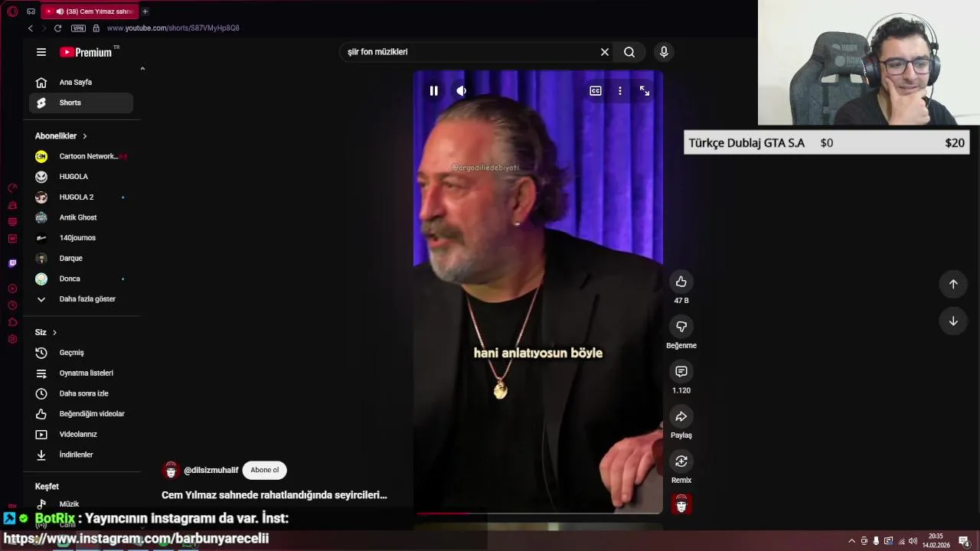Clear the search box with X
The height and width of the screenshot is (551, 980).
605,52
